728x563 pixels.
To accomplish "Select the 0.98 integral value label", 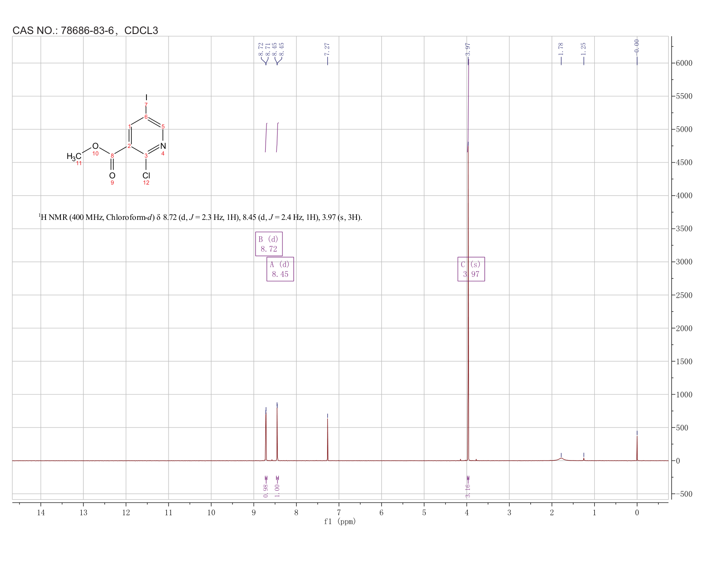I will coord(266,491).
